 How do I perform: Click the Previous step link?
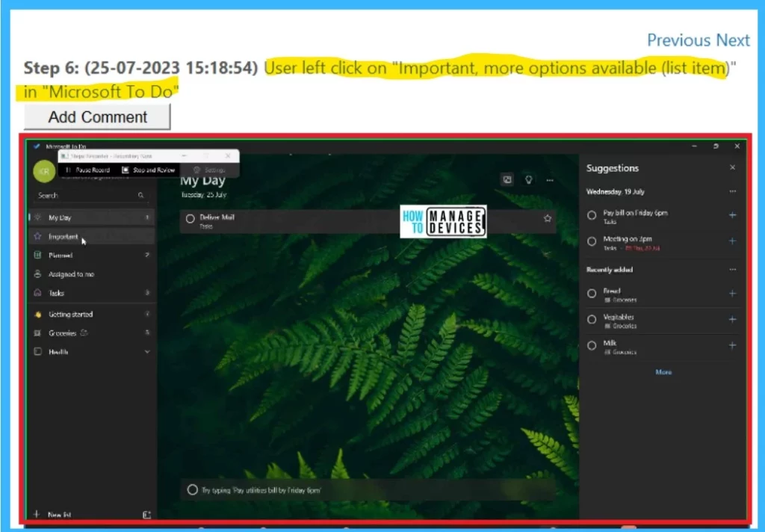(x=679, y=40)
